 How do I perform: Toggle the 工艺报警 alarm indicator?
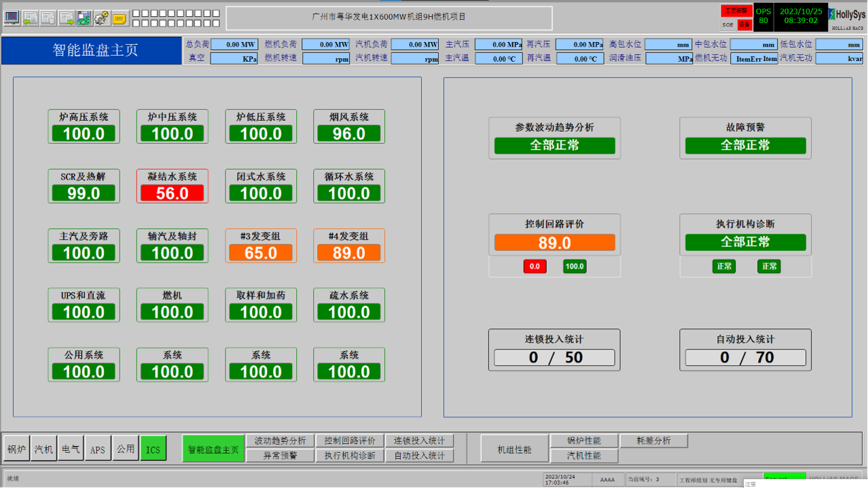(736, 10)
